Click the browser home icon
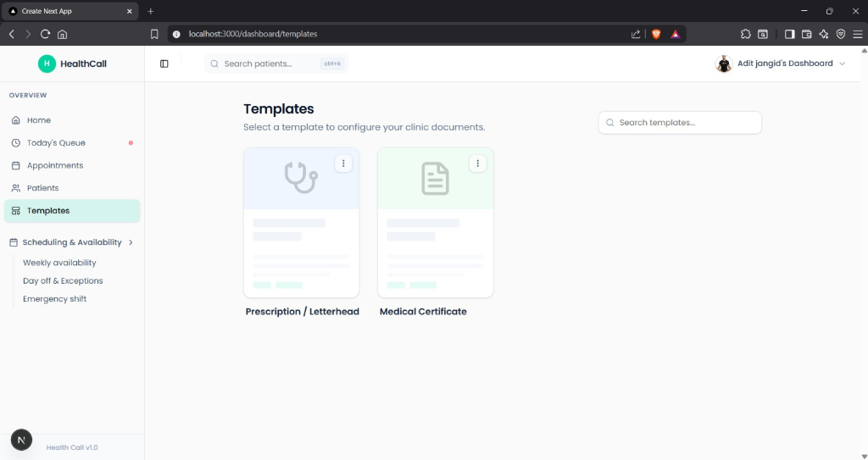Viewport: 868px width, 460px height. pos(63,34)
